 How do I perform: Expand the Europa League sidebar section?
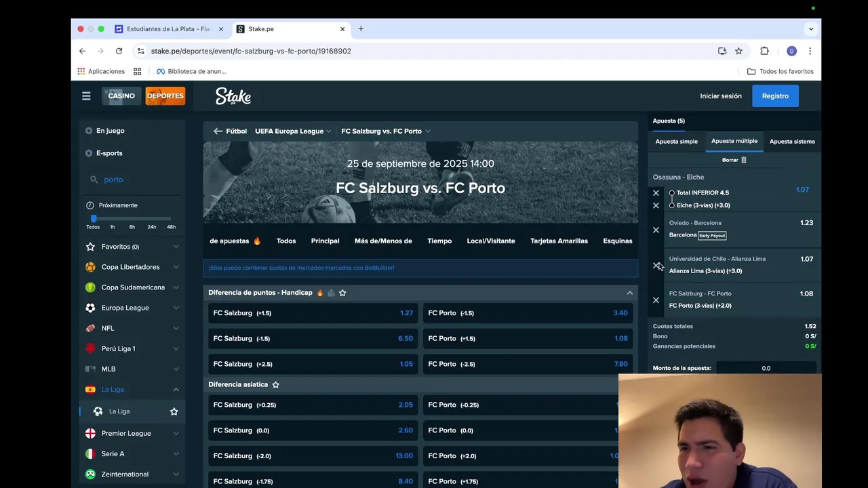[x=176, y=308]
